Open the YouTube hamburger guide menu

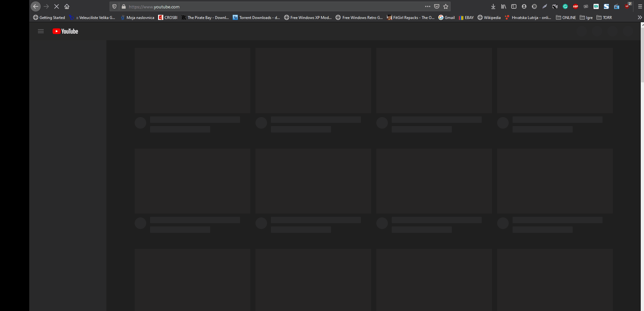41,31
